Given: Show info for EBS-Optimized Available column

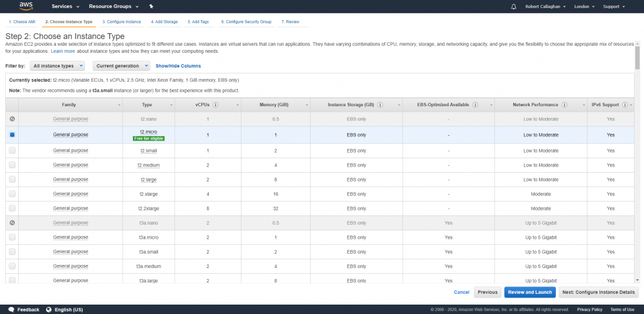Looking at the screenshot, I should click(x=475, y=104).
